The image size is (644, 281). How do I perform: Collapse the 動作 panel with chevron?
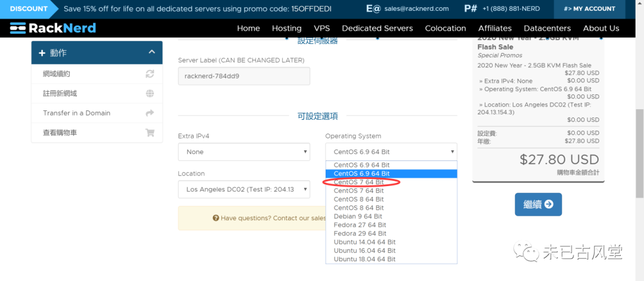tap(152, 52)
